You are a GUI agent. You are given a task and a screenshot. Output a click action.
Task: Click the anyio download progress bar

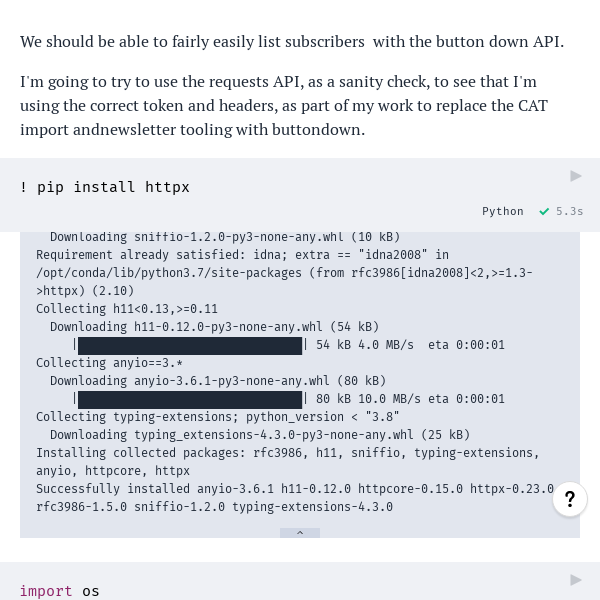(190, 399)
